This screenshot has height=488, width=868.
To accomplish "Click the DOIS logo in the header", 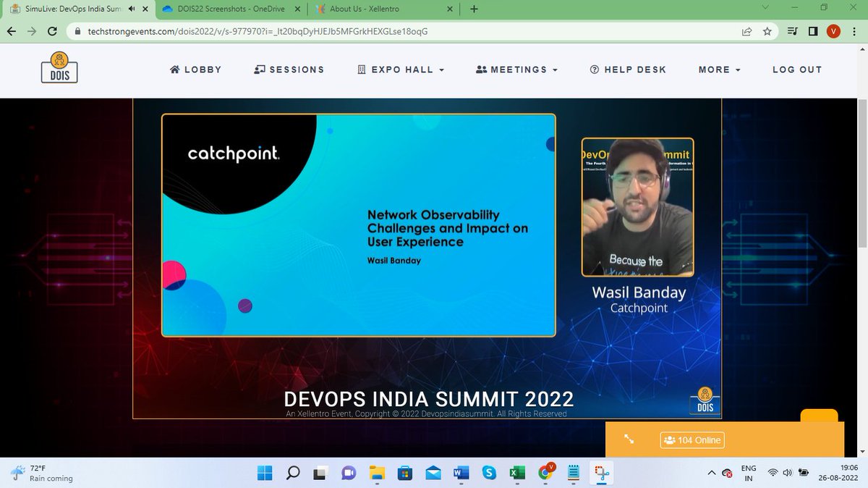I will 59,68.
